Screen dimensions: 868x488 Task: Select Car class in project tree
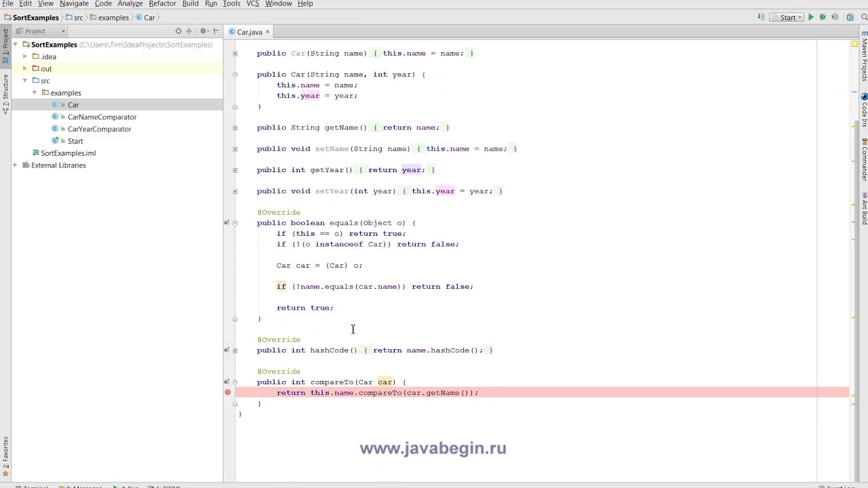pos(73,105)
